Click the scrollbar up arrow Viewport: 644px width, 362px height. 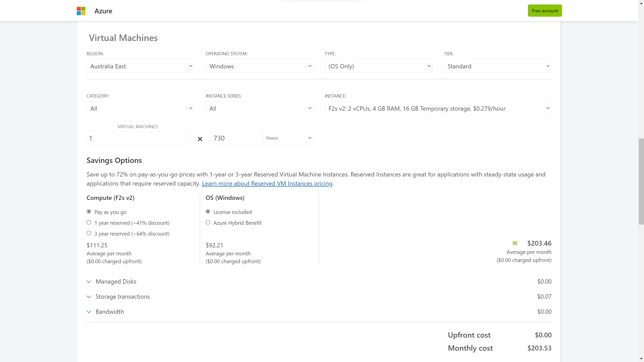641,3
